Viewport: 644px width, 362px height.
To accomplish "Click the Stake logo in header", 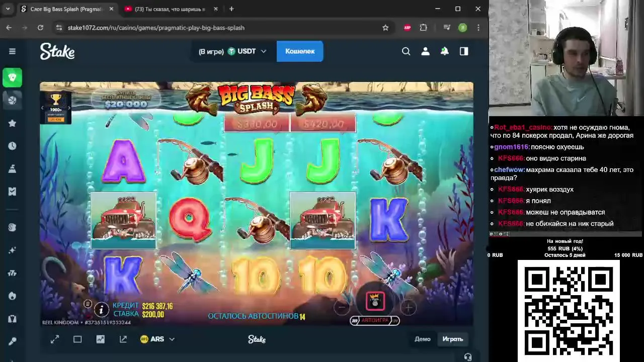I will [57, 51].
